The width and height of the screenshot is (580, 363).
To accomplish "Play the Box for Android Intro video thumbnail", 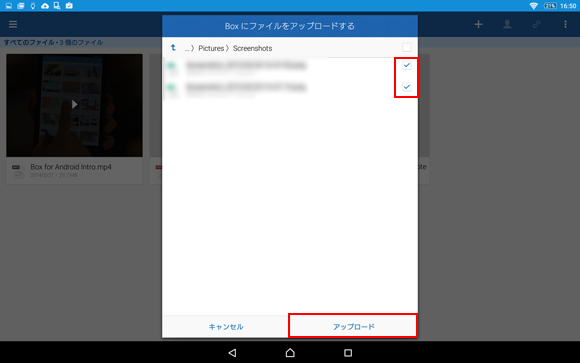I will pyautogui.click(x=74, y=105).
